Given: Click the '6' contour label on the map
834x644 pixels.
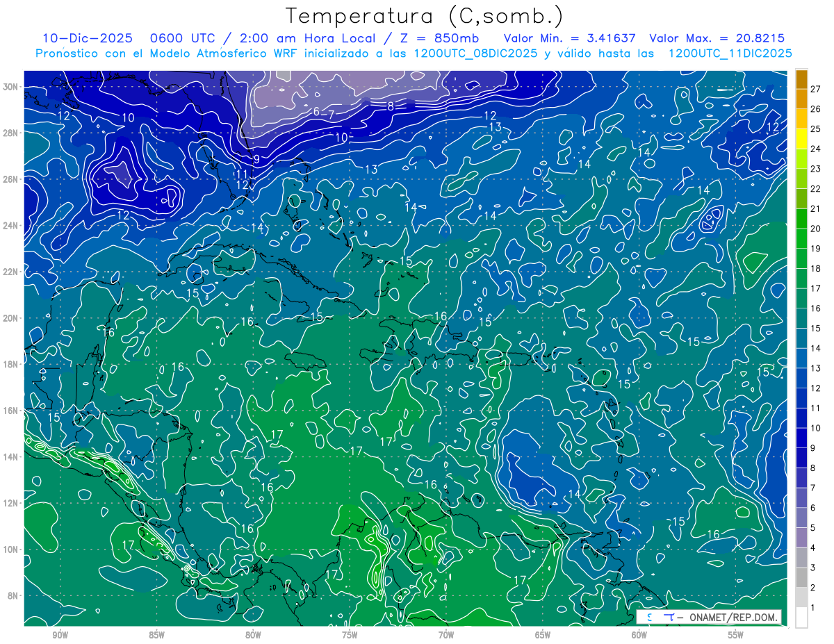Looking at the screenshot, I should click(x=316, y=111).
